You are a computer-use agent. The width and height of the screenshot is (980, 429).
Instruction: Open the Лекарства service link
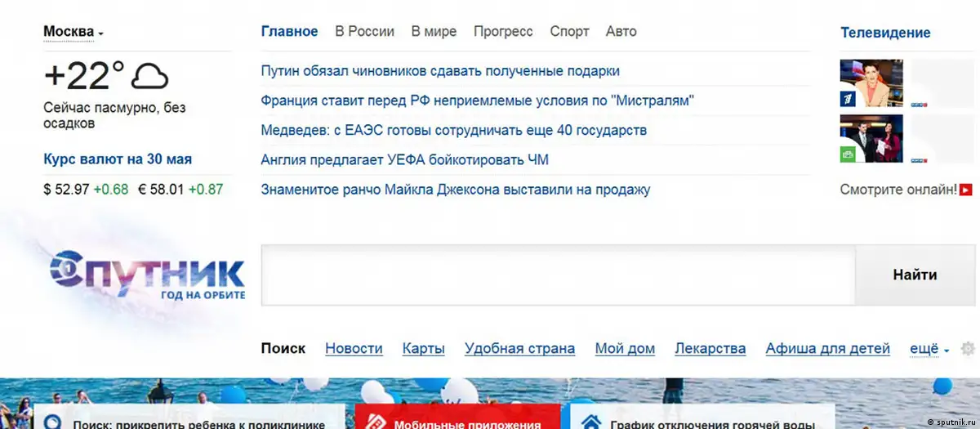(710, 349)
